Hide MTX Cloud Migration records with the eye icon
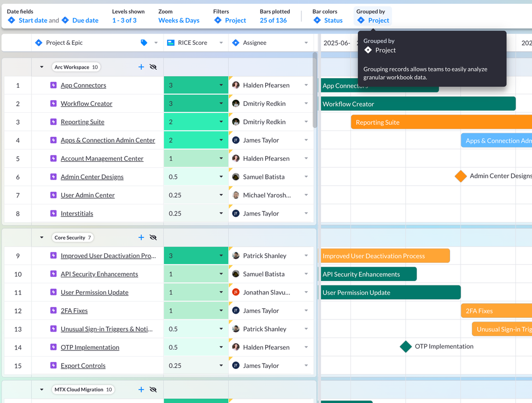The width and height of the screenshot is (532, 403). (x=153, y=389)
